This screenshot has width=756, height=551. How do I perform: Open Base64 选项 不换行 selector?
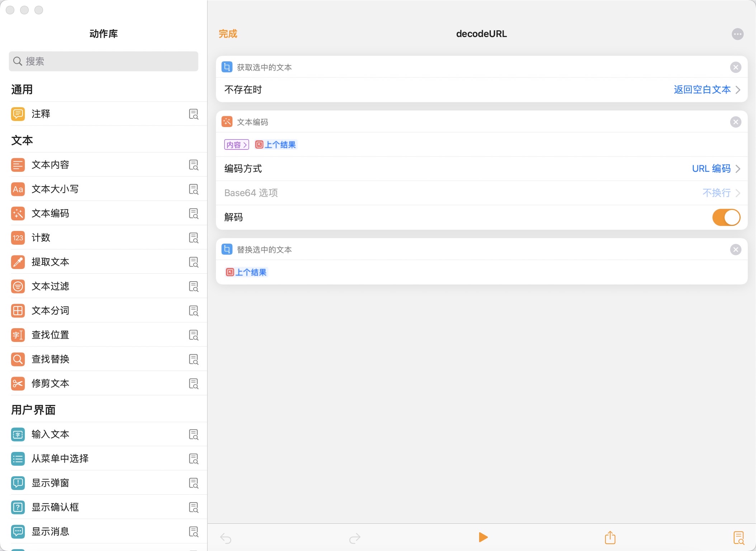click(x=721, y=193)
